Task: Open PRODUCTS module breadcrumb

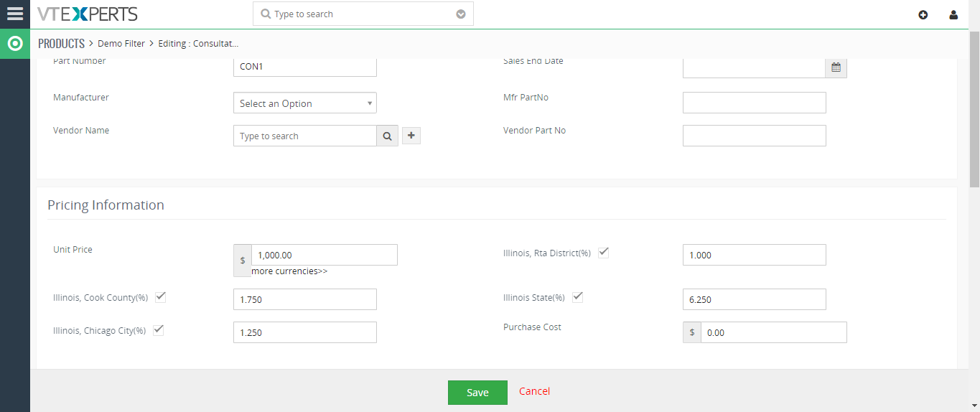Action: coord(61,44)
